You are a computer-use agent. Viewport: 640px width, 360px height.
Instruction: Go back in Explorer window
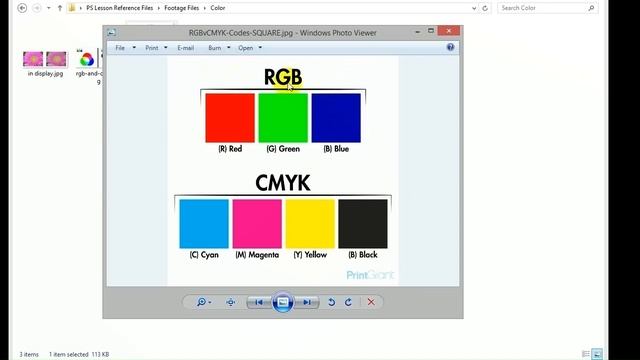tap(22, 8)
